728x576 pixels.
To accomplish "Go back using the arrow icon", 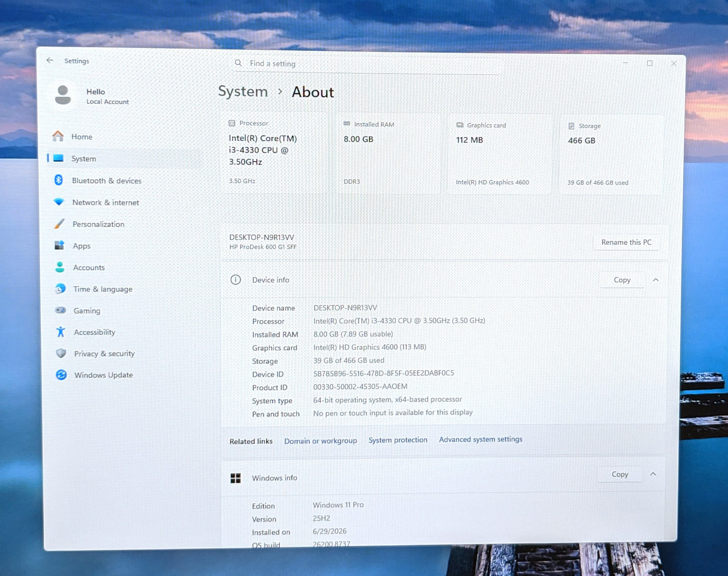I will coord(50,60).
